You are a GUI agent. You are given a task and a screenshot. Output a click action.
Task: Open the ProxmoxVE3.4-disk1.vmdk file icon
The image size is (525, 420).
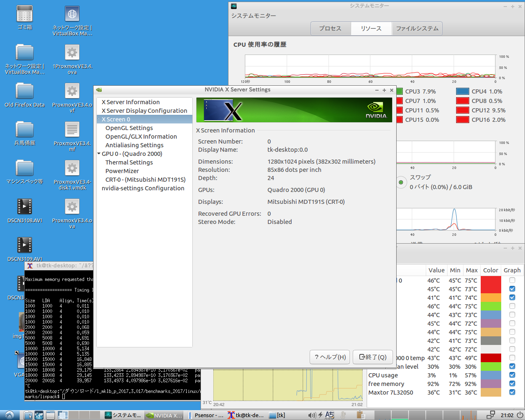72,169
